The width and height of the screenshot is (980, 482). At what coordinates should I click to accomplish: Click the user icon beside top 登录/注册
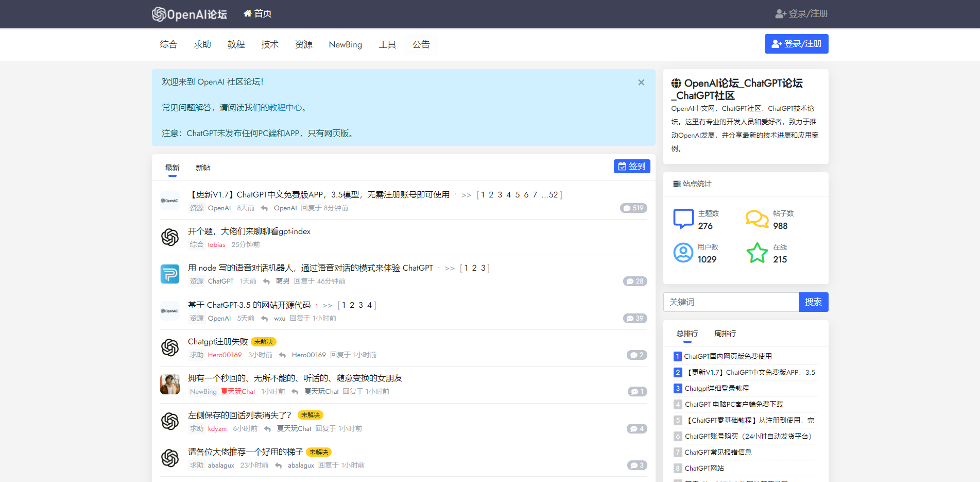click(781, 14)
